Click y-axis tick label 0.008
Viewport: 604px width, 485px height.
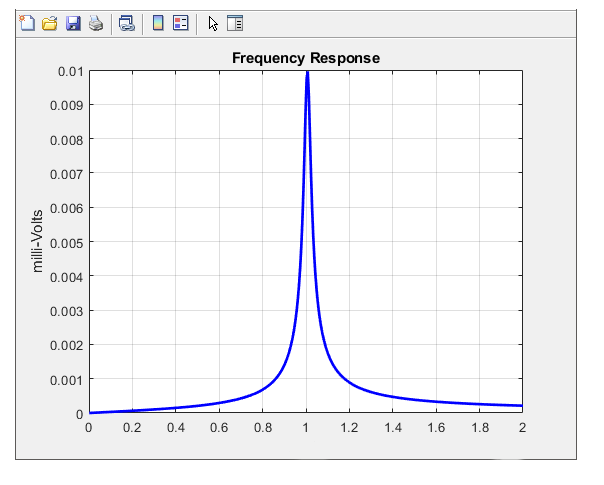click(x=67, y=140)
